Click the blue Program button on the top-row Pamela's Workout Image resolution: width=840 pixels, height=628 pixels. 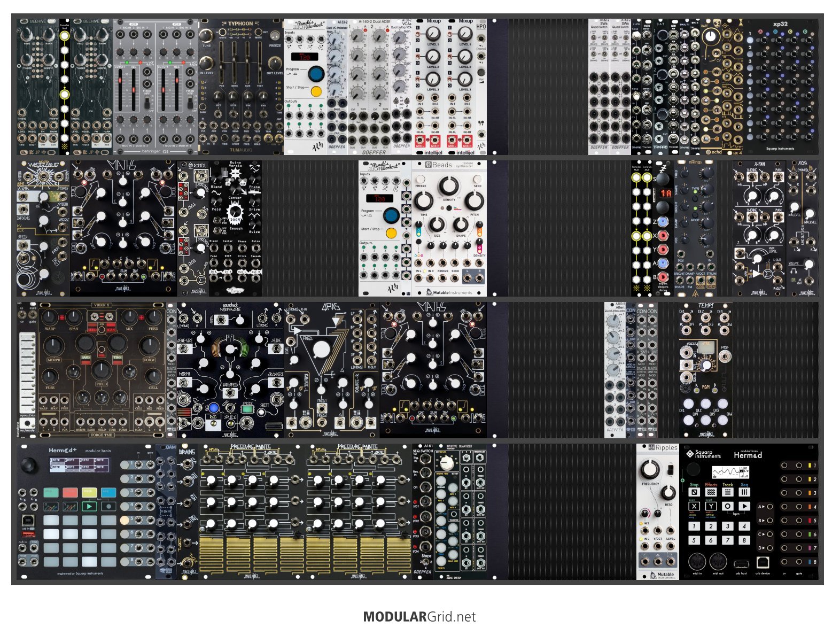(316, 73)
